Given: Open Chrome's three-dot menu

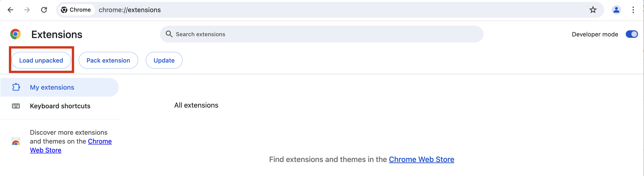Looking at the screenshot, I should click(x=633, y=10).
